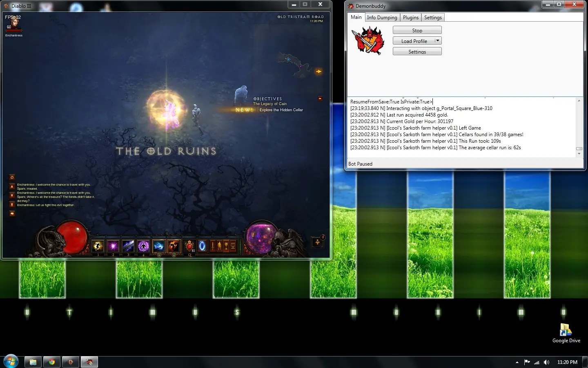The height and width of the screenshot is (368, 588).
Task: Collapse objectives tracker red button
Action: 320,98
